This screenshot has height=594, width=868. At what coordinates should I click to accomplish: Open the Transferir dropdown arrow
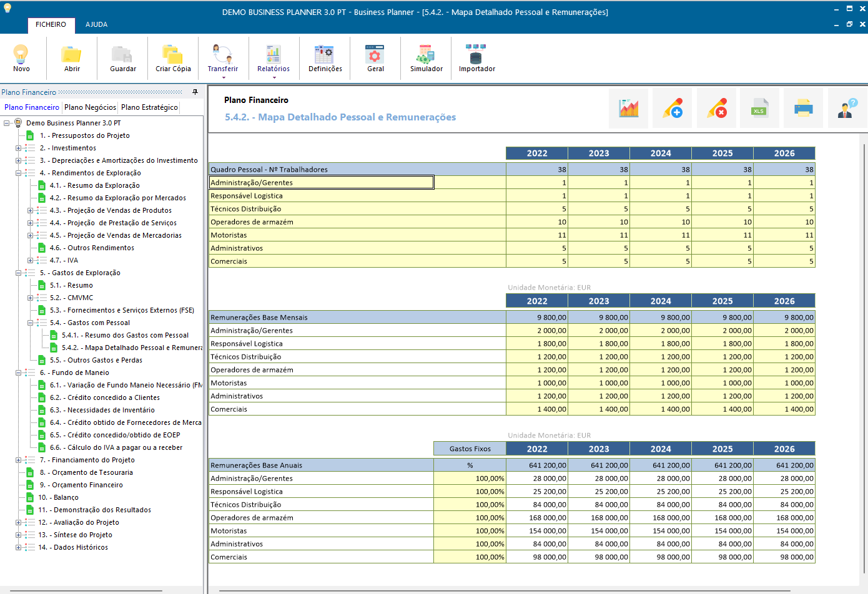[222, 78]
